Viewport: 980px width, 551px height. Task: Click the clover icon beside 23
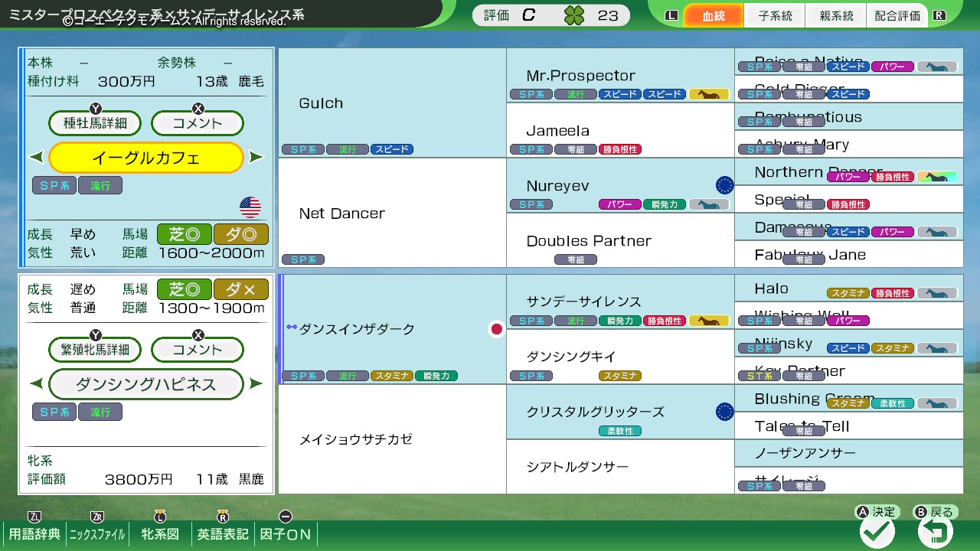tap(575, 15)
